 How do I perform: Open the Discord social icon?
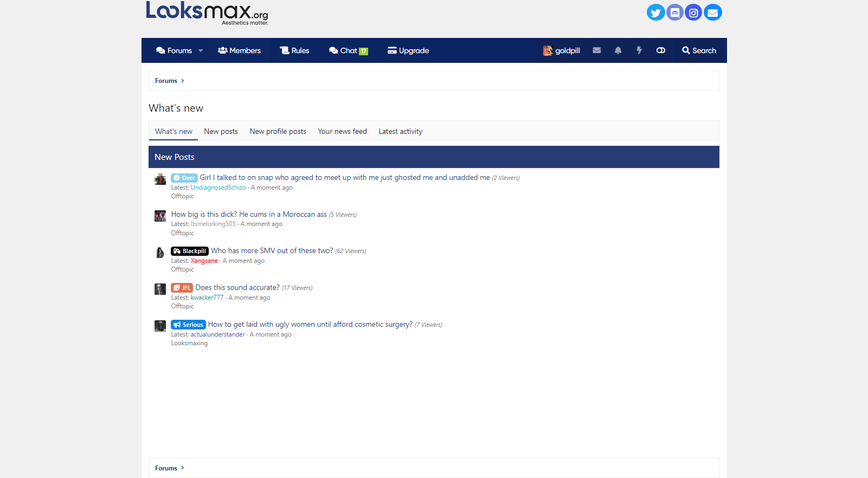[674, 12]
